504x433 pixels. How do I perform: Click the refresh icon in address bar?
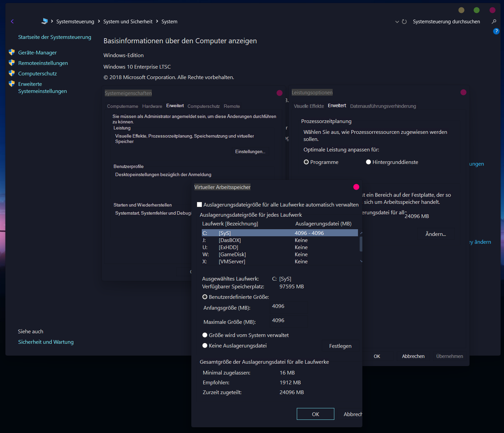404,22
